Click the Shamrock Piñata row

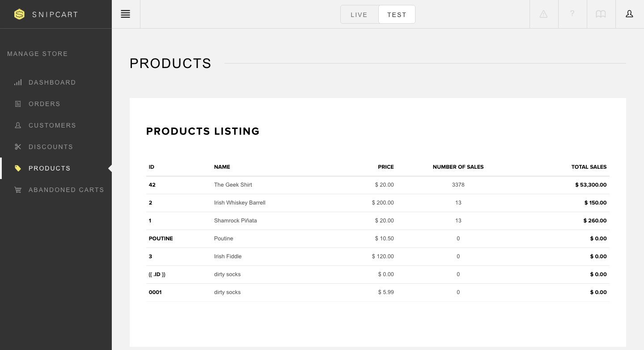pos(235,221)
